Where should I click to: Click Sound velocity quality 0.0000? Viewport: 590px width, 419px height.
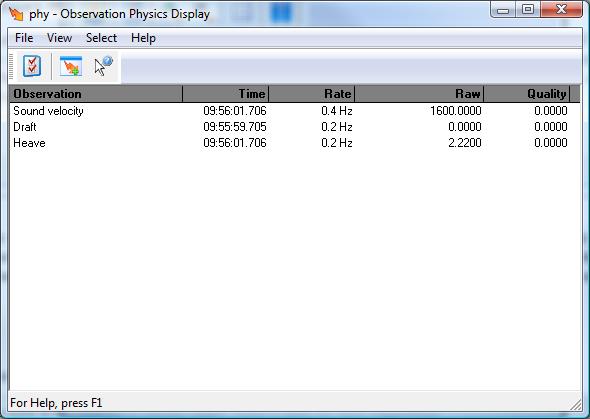click(551, 111)
